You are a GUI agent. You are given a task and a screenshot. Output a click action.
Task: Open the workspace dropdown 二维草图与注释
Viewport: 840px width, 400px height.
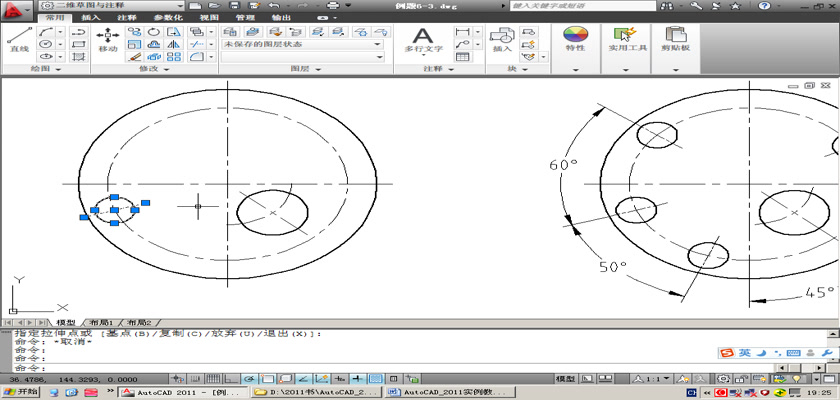(112, 6)
